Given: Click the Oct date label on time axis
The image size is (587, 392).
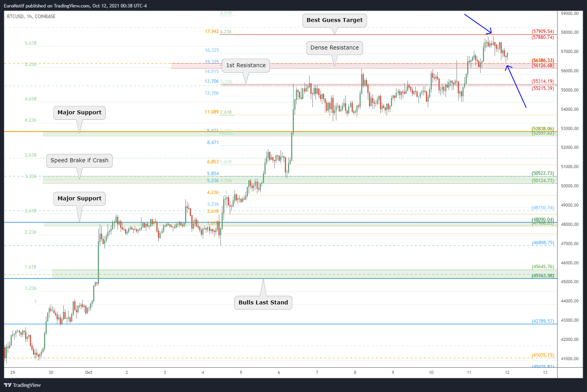Looking at the screenshot, I should click(89, 372).
